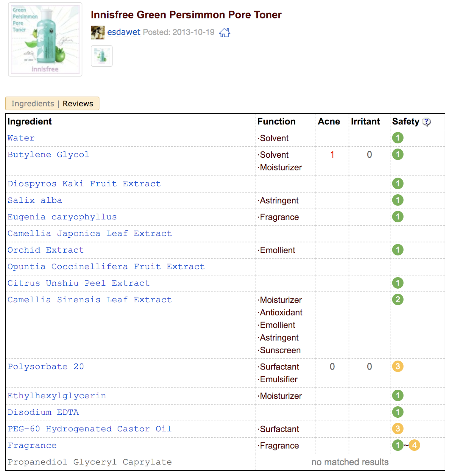The width and height of the screenshot is (451, 476).
Task: Click the Emulsifier function label
Action: [278, 379]
